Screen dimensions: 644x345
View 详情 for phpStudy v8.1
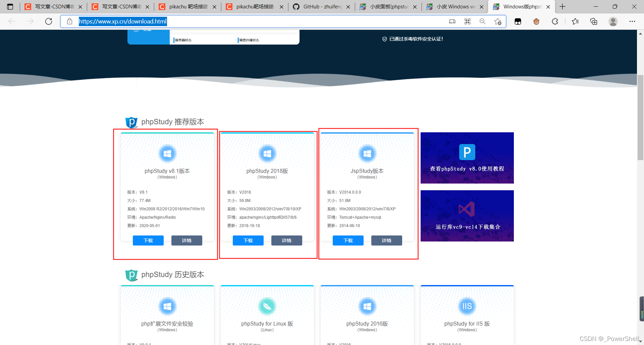(187, 240)
